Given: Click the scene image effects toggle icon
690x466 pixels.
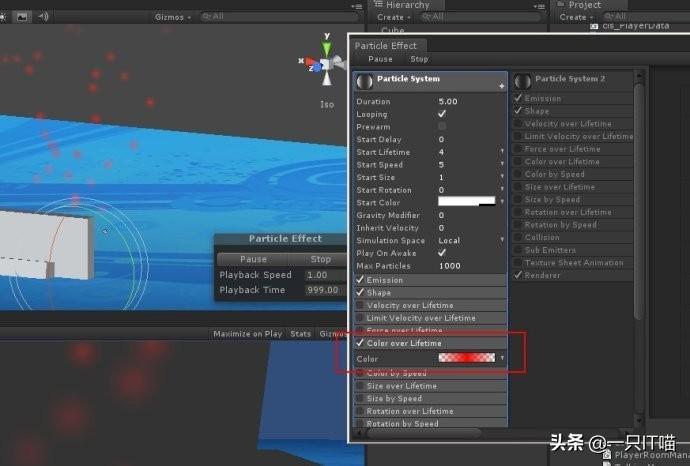Looking at the screenshot, I should (21, 17).
